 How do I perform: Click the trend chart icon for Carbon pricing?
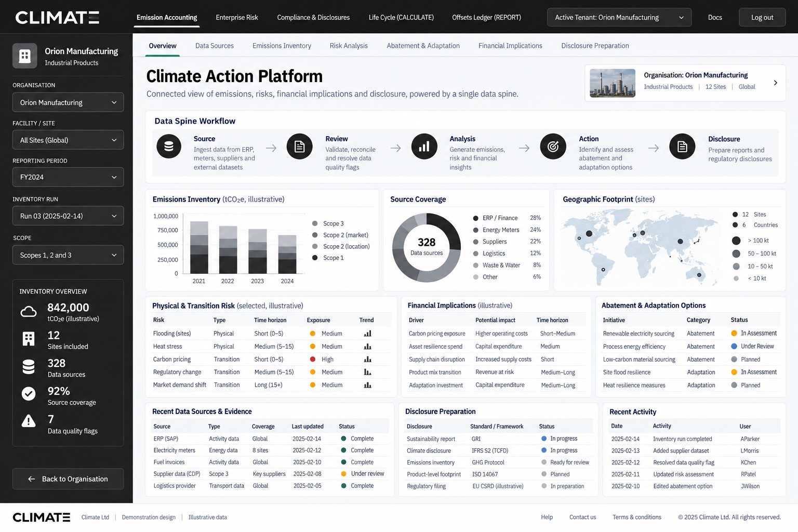pos(368,359)
